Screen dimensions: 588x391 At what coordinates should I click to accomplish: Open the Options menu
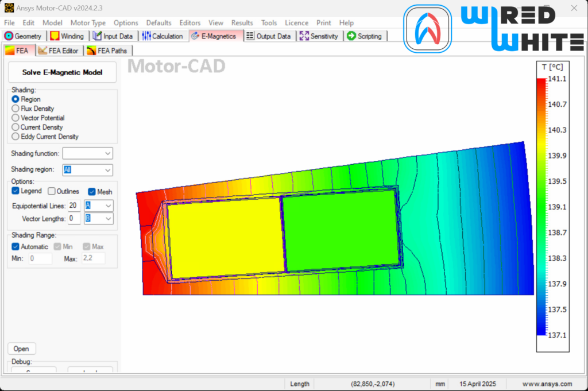pyautogui.click(x=126, y=23)
